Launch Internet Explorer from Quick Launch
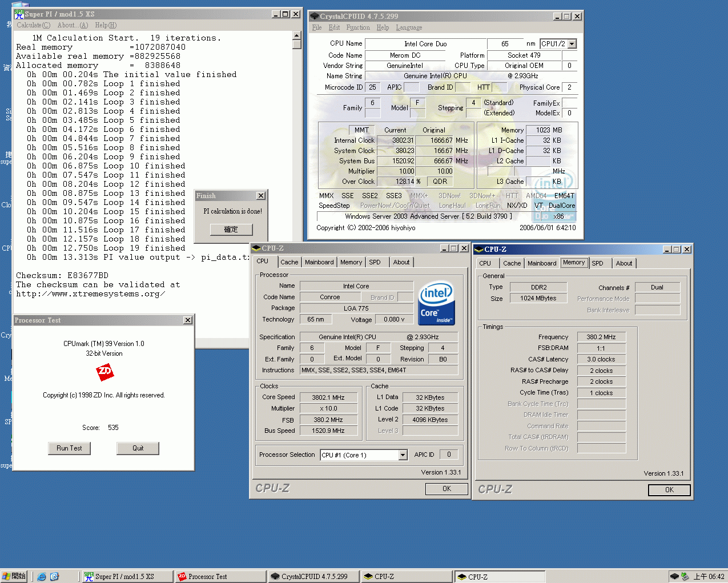The image size is (728, 583). click(41, 576)
